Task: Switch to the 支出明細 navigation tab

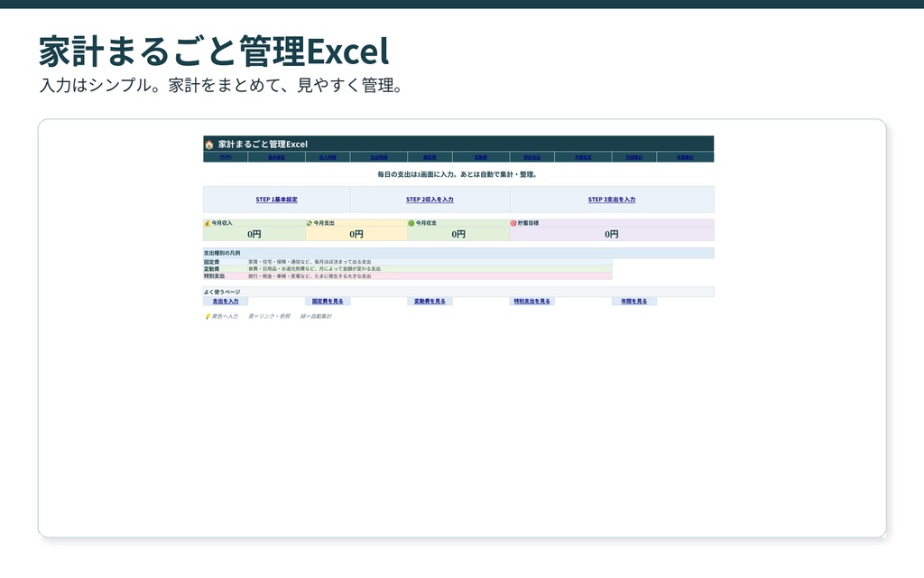Action: coord(379,157)
